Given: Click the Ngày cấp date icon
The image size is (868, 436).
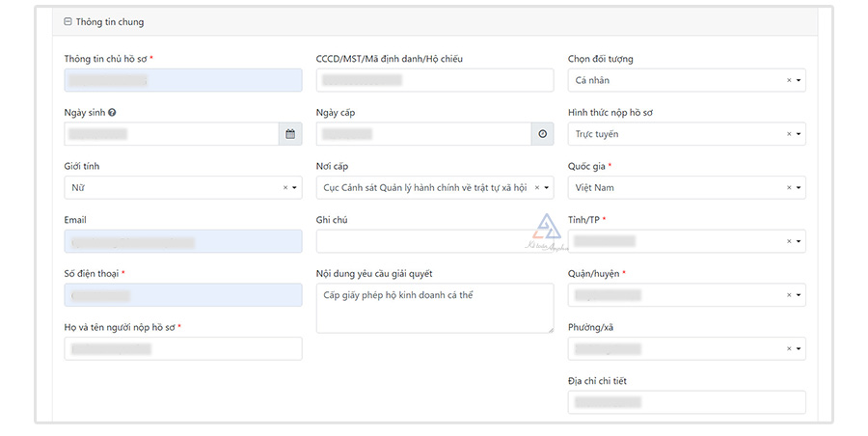Looking at the screenshot, I should [x=542, y=134].
